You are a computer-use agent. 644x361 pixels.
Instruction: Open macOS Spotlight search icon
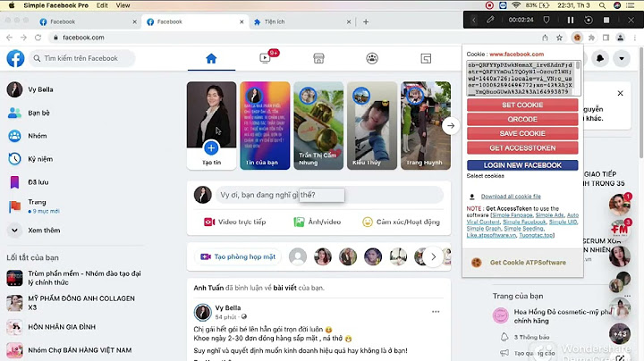pos(602,5)
